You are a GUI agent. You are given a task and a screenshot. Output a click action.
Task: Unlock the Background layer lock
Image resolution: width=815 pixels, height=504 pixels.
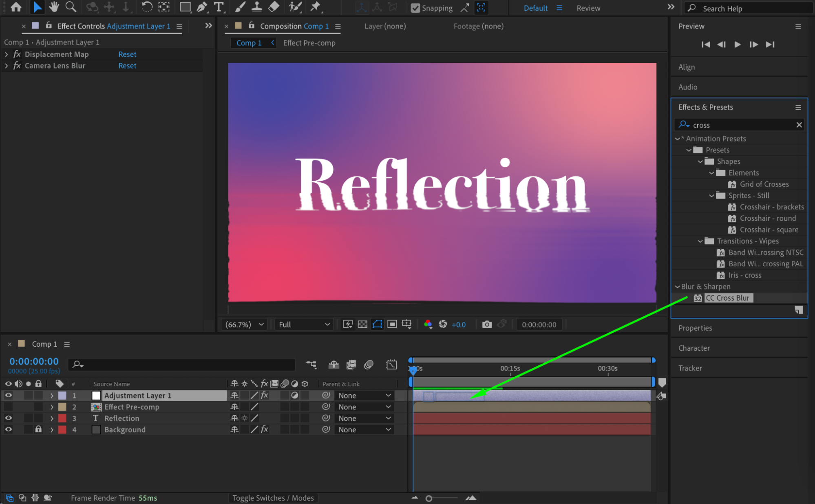38,429
